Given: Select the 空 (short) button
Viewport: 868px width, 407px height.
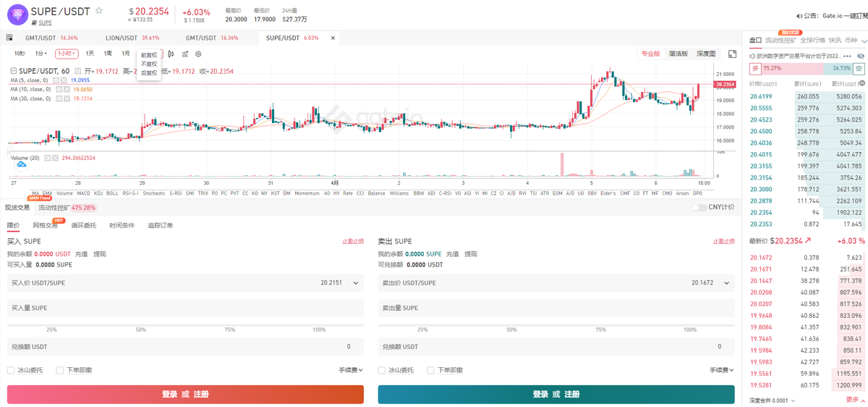Looking at the screenshot, I should coord(859,68).
